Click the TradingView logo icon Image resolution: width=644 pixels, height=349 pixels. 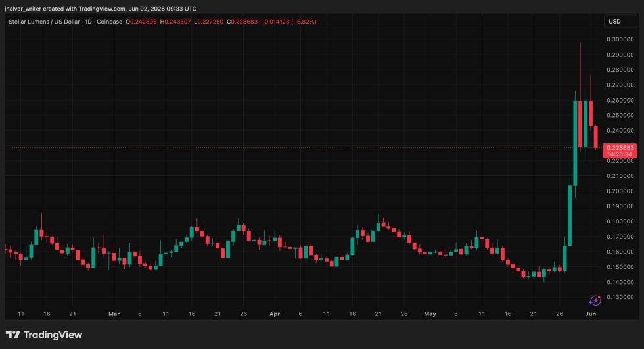pyautogui.click(x=12, y=335)
